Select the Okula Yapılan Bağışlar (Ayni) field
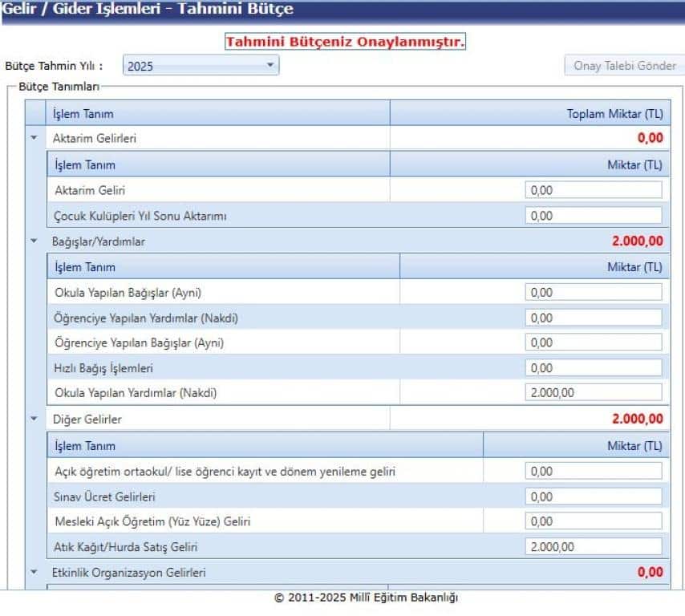 pyautogui.click(x=594, y=293)
